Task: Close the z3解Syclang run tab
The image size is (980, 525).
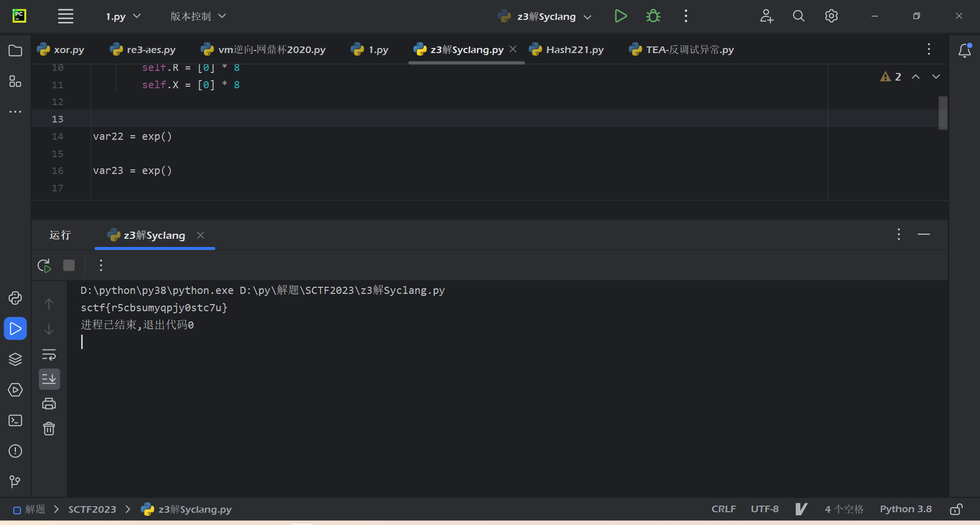Action: click(x=201, y=235)
